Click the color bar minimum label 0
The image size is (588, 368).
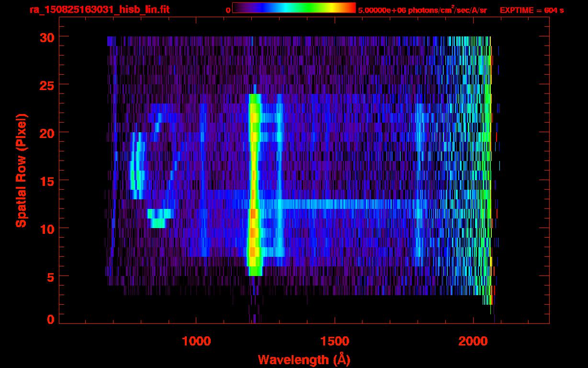point(228,10)
